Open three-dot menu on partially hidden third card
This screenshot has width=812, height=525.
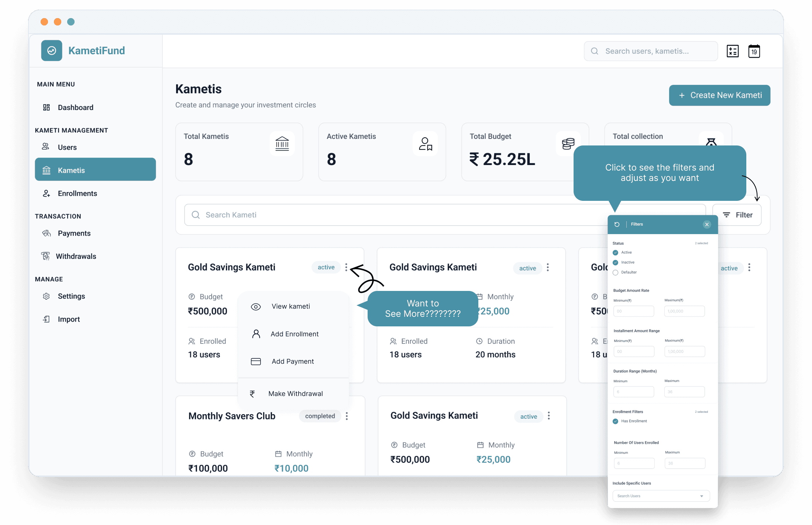click(x=749, y=267)
